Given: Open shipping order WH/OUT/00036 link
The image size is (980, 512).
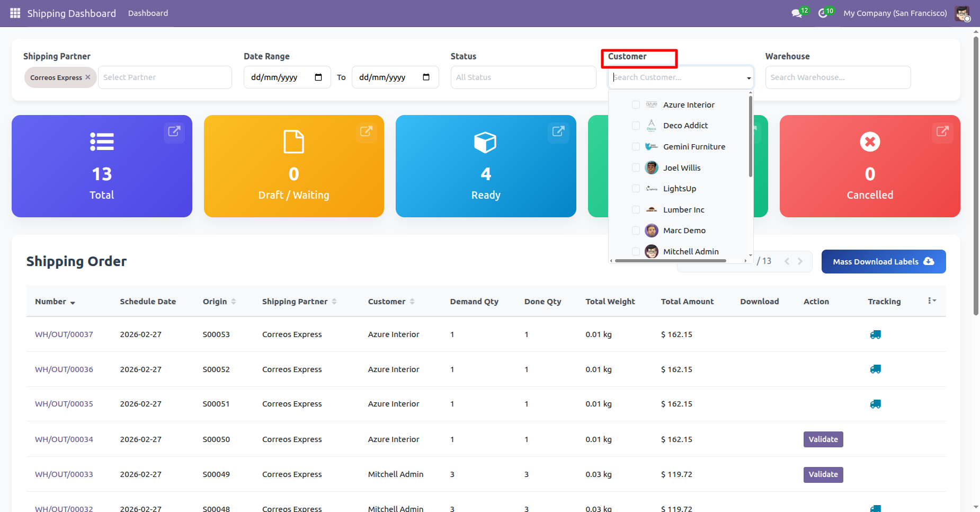Looking at the screenshot, I should click(x=64, y=369).
